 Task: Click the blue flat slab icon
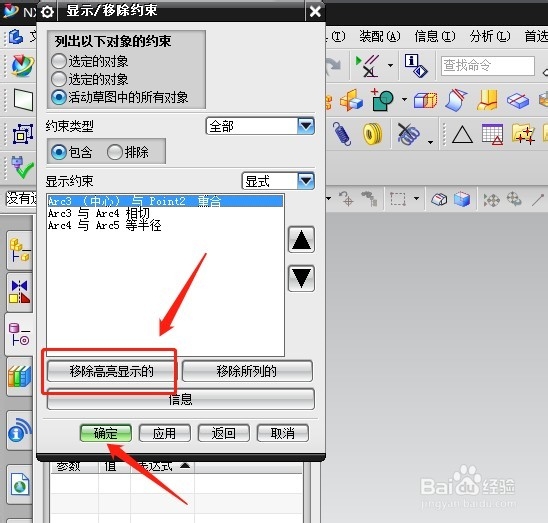(x=518, y=101)
